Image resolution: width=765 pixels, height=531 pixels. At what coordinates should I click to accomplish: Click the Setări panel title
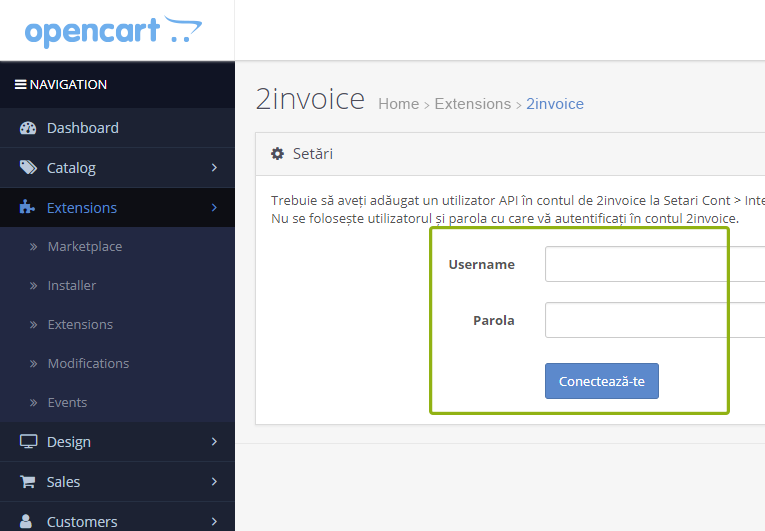[313, 154]
